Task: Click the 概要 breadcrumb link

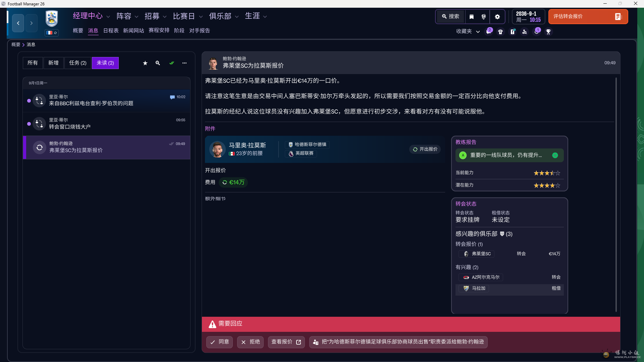Action: [x=16, y=45]
